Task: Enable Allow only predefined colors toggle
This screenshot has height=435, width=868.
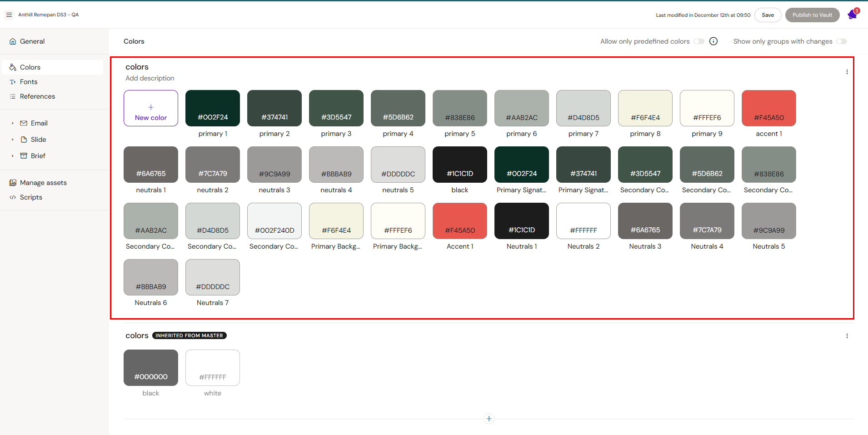Action: 699,41
